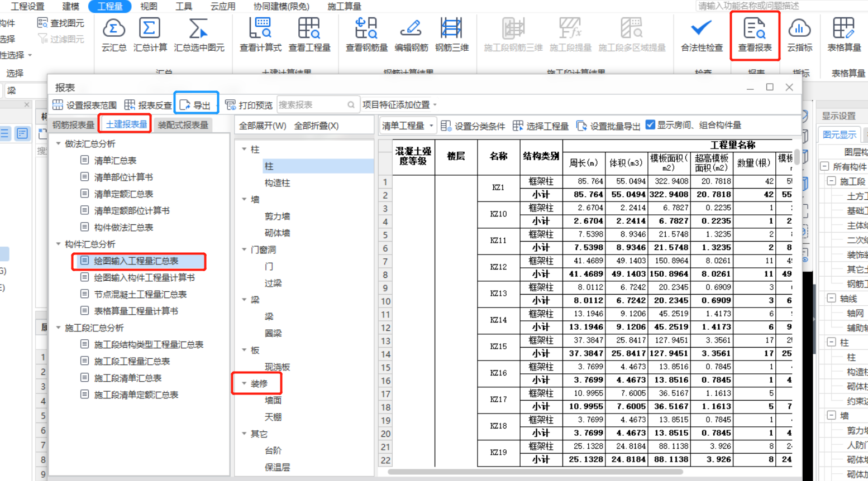868x481 pixels.
Task: Open 云应用 ribbon tab
Action: [x=223, y=6]
